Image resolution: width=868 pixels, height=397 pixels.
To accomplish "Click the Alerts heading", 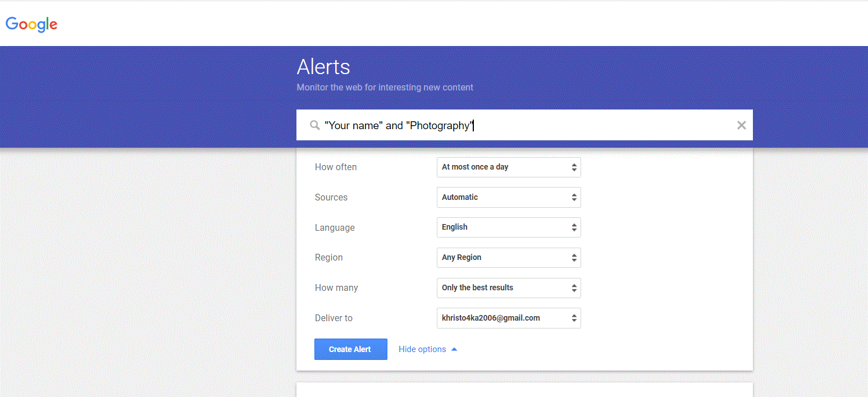I will pos(323,67).
